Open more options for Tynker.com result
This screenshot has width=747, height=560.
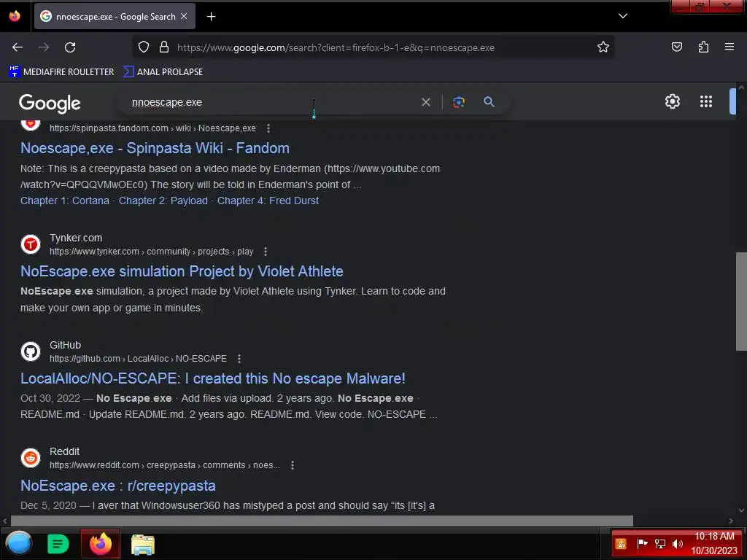point(266,252)
